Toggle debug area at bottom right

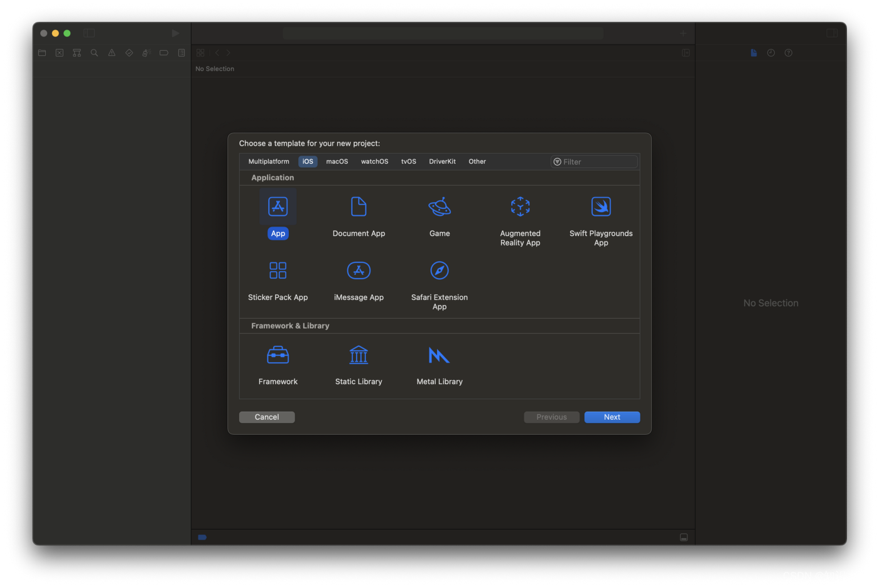click(x=684, y=537)
